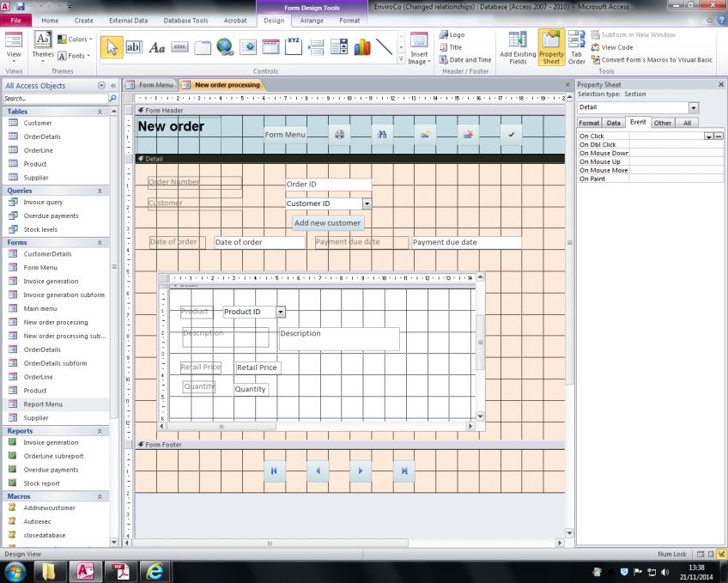Choose the Button control tool

click(x=179, y=47)
